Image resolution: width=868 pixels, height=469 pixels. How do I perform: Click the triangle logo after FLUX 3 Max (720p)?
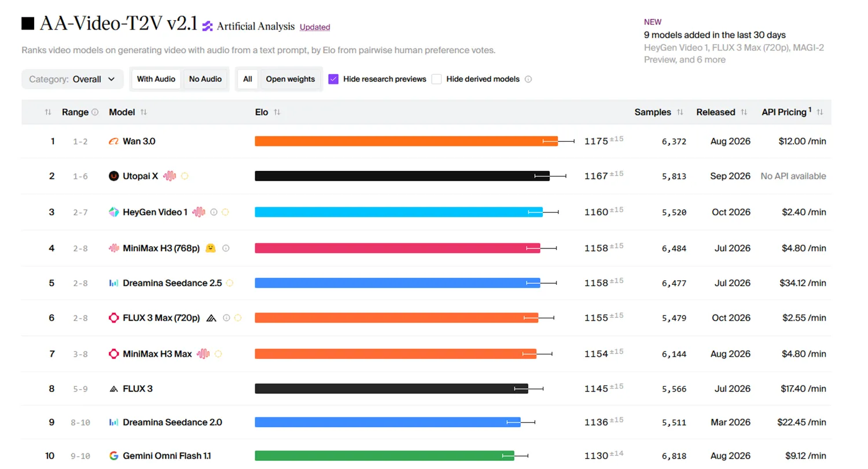(211, 318)
